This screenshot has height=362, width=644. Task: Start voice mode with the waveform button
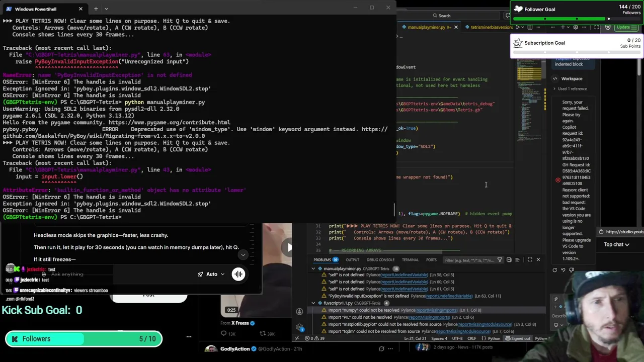click(x=238, y=274)
